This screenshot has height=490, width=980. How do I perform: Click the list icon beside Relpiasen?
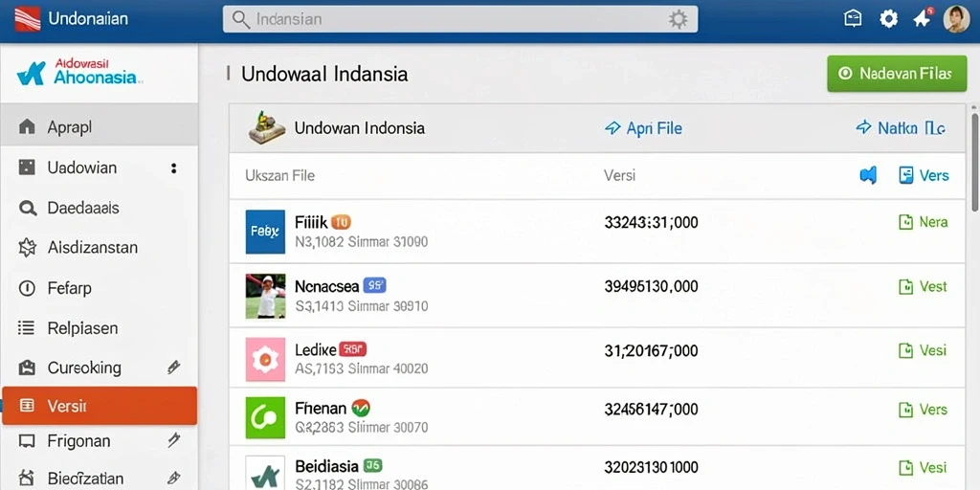click(27, 328)
